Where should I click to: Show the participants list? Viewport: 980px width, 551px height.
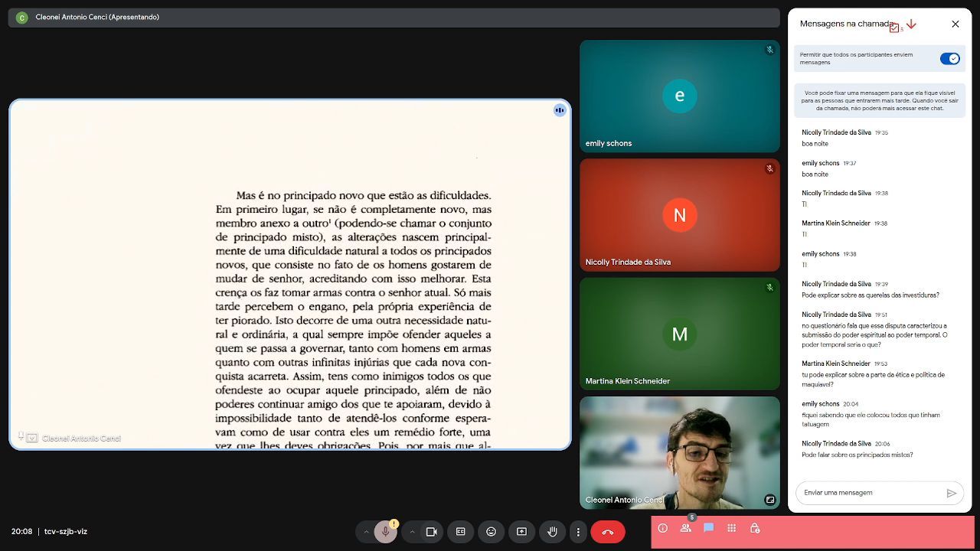point(686,528)
